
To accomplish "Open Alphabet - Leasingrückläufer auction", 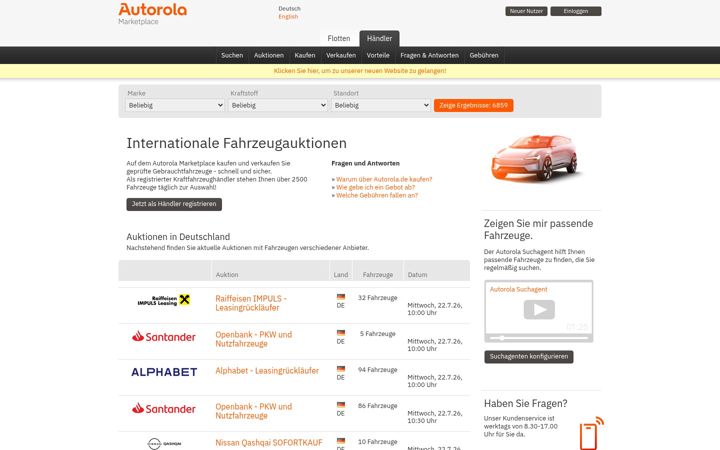I will [267, 371].
